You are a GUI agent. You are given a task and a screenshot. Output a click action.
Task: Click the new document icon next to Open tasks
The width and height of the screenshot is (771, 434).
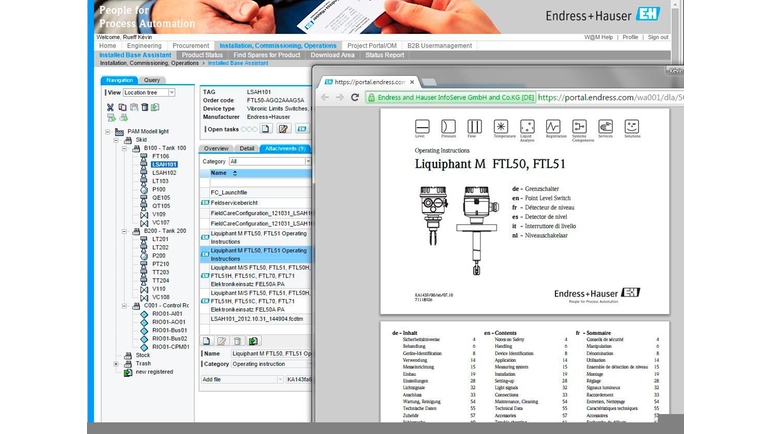click(266, 129)
